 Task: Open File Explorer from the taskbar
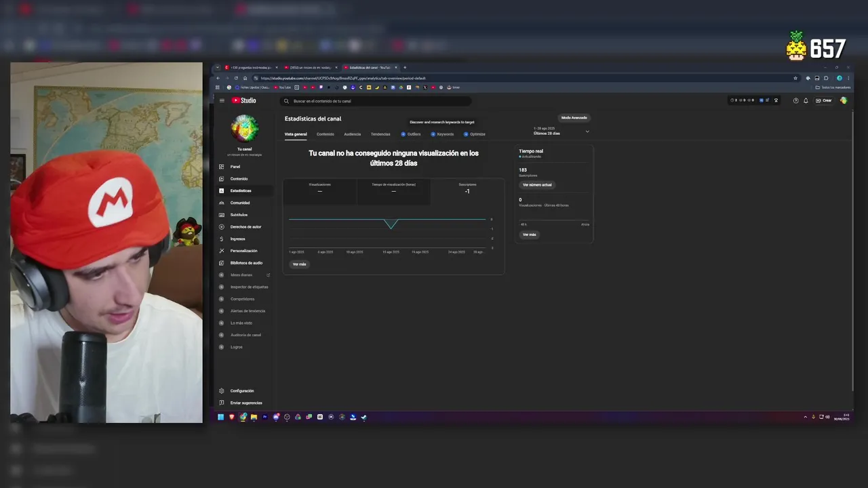coord(254,417)
